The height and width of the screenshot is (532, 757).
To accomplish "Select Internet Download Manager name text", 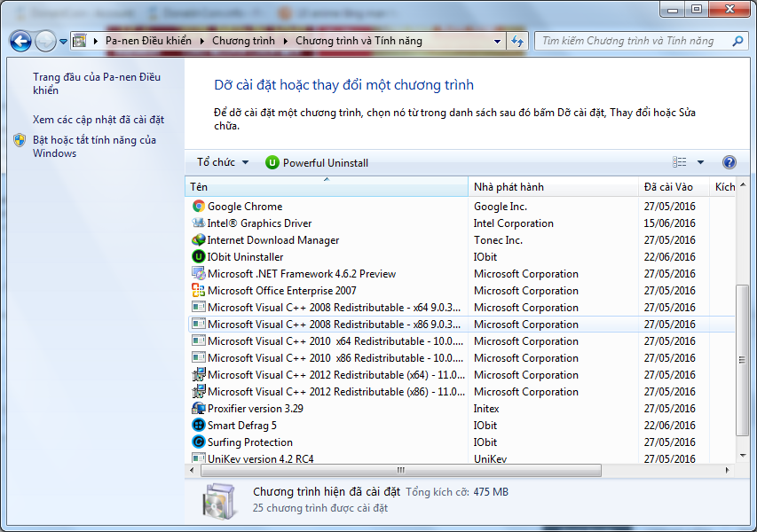I will click(273, 240).
